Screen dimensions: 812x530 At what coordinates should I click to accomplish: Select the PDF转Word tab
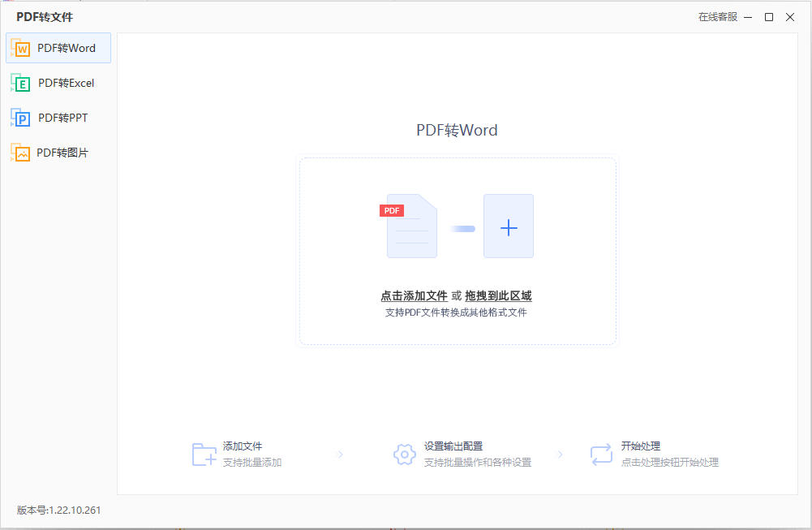pos(58,48)
